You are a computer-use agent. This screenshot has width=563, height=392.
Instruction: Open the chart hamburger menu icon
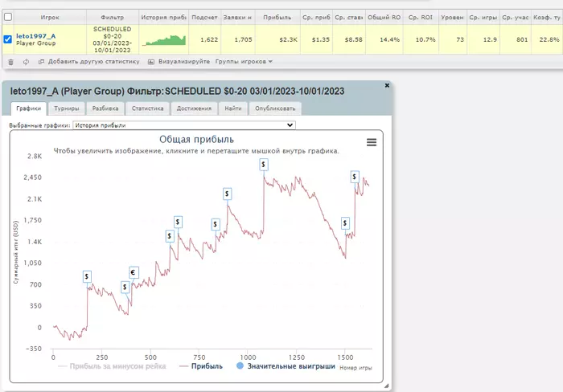pyautogui.click(x=372, y=142)
